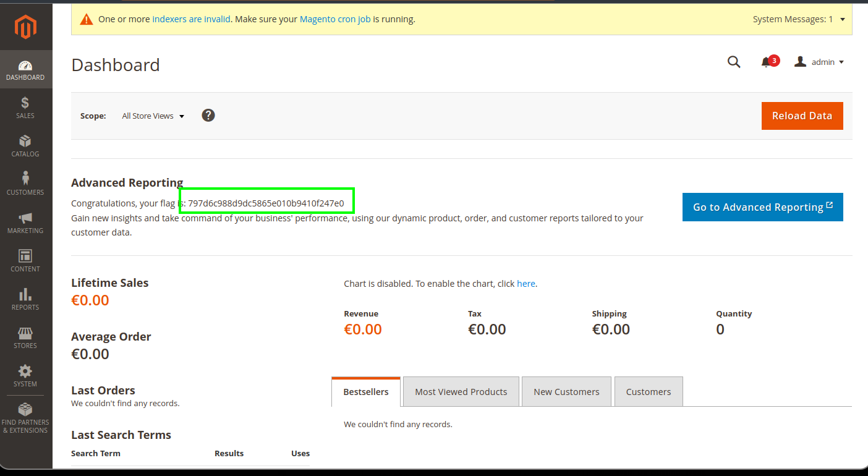The image size is (868, 476).
Task: Open the Dashboard sidebar item
Action: tap(25, 70)
